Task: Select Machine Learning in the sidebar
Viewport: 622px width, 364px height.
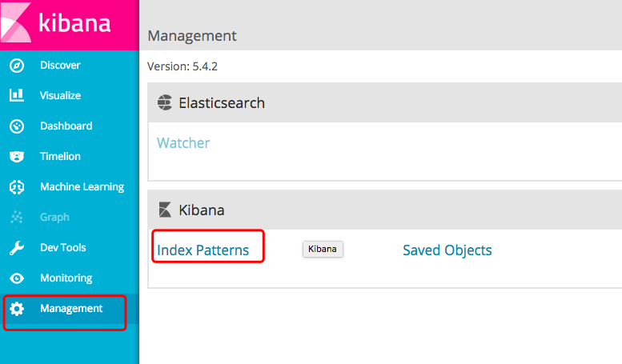Action: pyautogui.click(x=82, y=187)
